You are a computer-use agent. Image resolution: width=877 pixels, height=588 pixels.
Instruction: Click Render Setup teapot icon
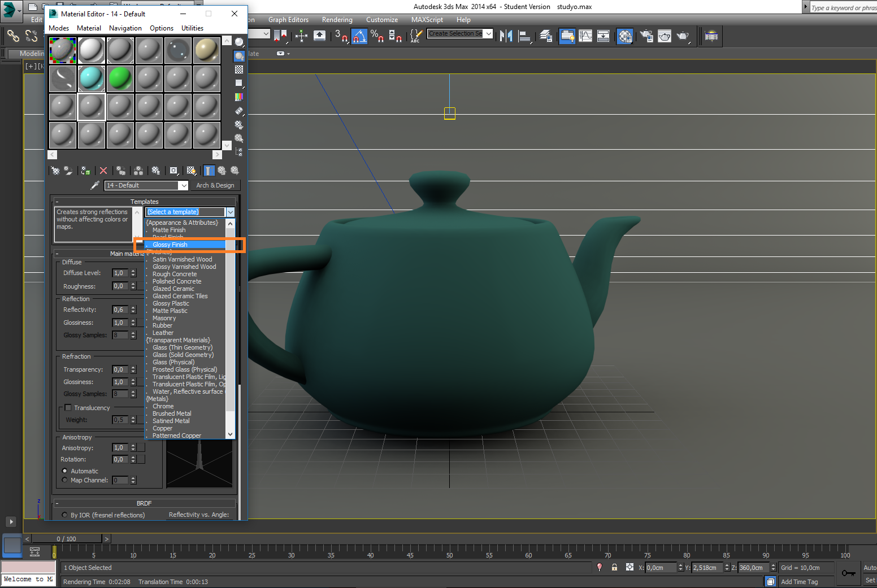click(646, 36)
